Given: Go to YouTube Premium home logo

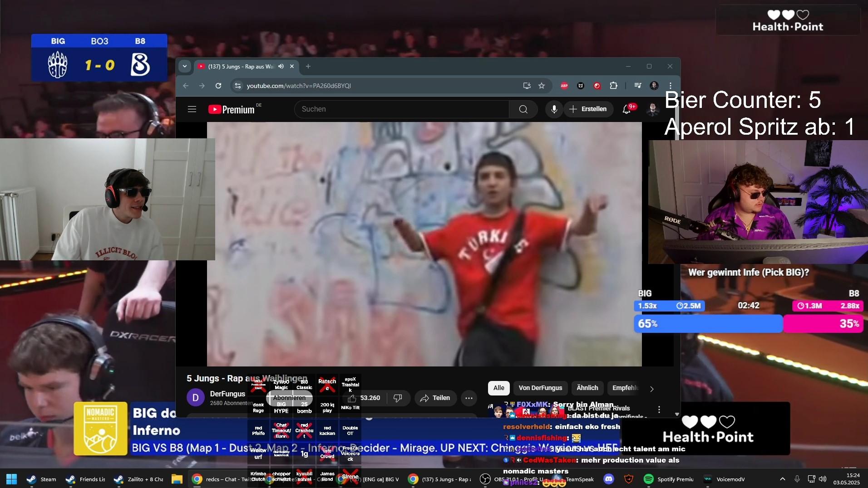Looking at the screenshot, I should [x=232, y=109].
